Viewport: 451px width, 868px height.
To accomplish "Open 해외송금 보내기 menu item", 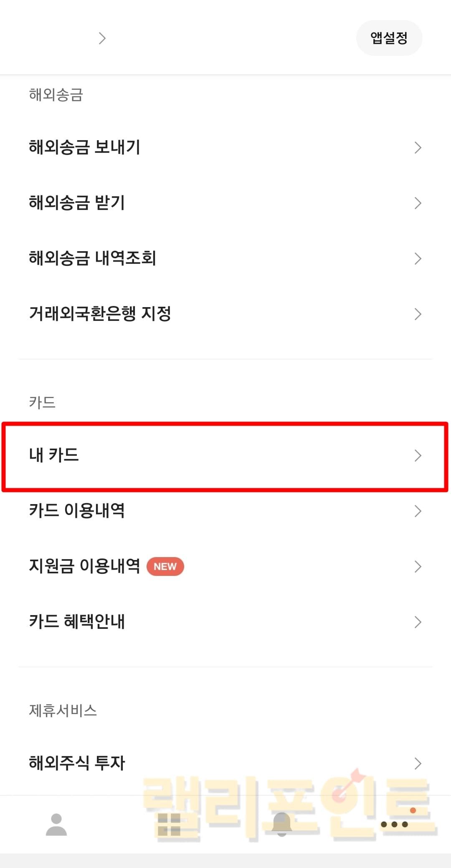I will point(85,147).
